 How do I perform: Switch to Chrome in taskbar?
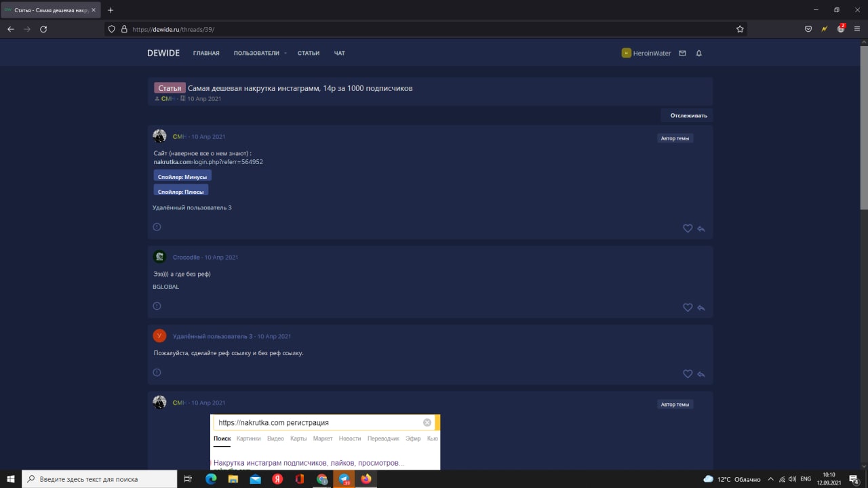tap(322, 479)
